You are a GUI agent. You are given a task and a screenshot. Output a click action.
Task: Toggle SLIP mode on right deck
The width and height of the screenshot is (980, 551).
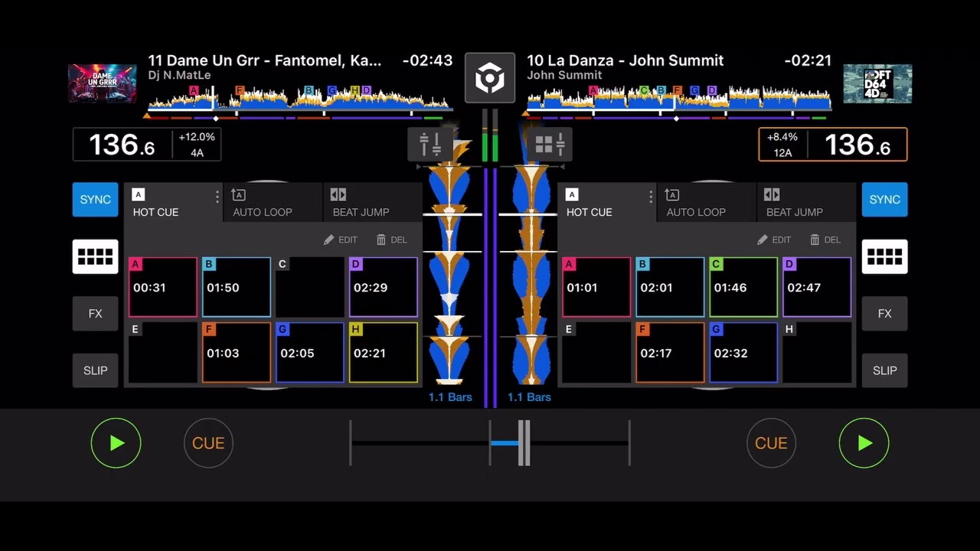884,370
